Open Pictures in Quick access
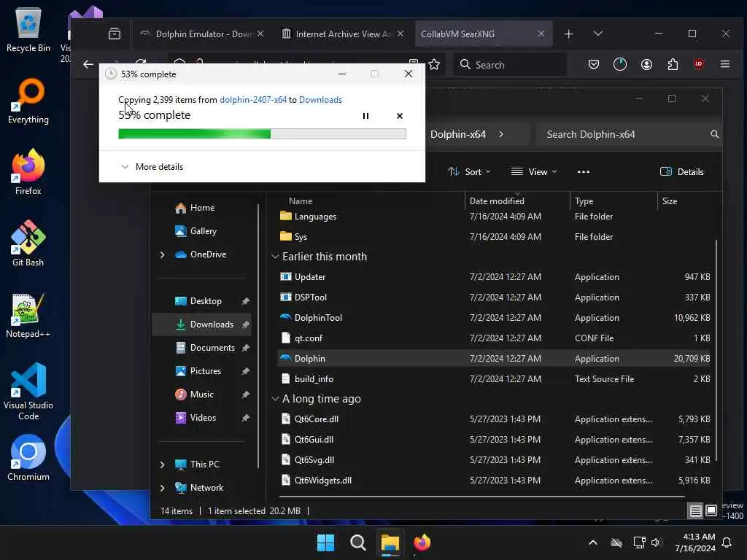The image size is (747, 560). pos(205,371)
